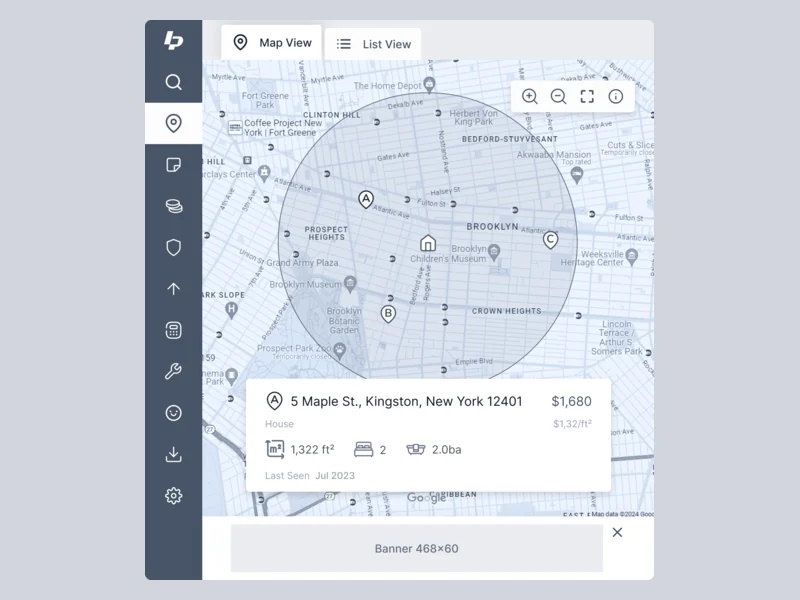
Task: Select map marker B
Action: (388, 313)
